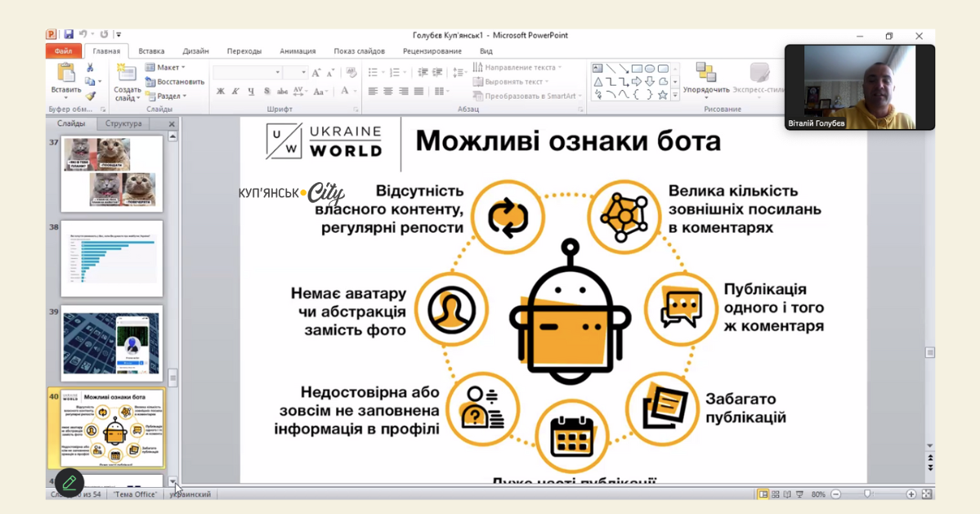The height and width of the screenshot is (514, 980).
Task: Open the font name combo box
Action: 247,73
